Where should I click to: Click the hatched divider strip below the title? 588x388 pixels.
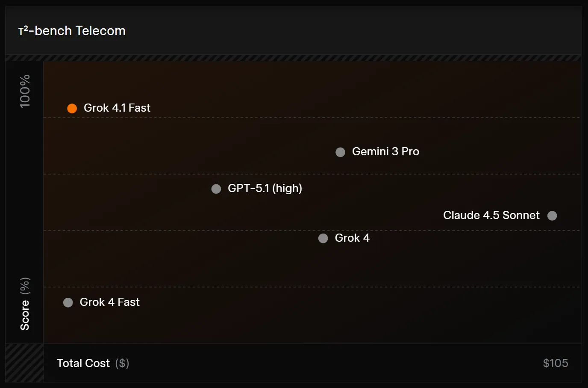point(293,58)
